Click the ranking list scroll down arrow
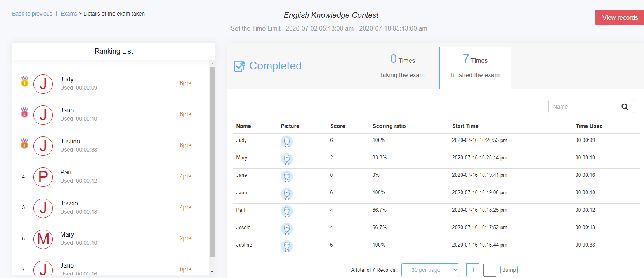 coord(212,272)
